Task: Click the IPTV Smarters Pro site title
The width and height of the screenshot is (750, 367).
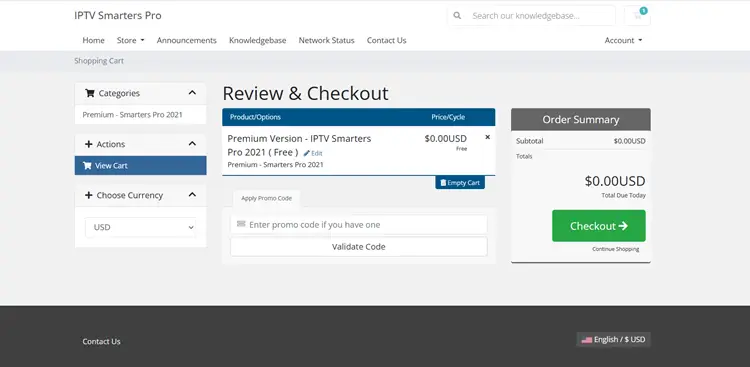Action: [118, 16]
